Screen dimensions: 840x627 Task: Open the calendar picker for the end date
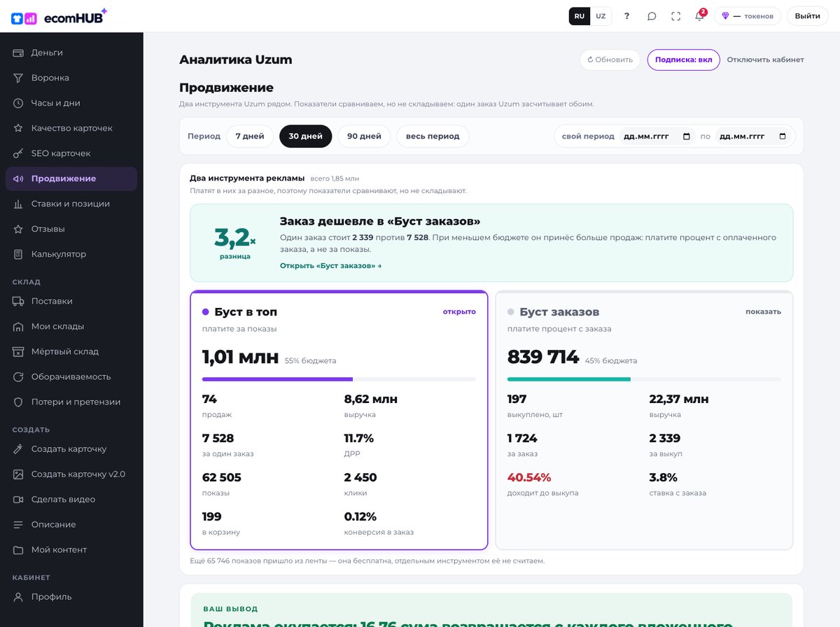click(x=783, y=136)
